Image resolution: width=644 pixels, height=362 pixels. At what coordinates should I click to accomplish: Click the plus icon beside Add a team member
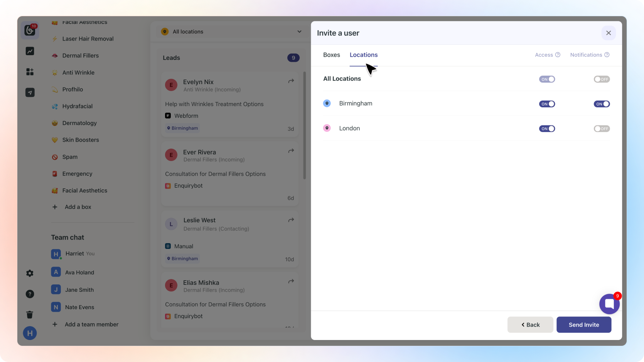[x=55, y=325]
